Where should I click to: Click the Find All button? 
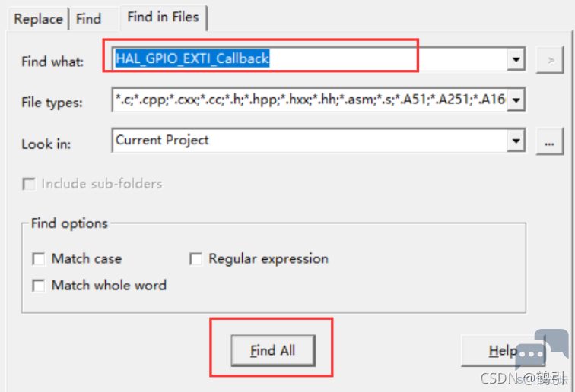pyautogui.click(x=273, y=351)
